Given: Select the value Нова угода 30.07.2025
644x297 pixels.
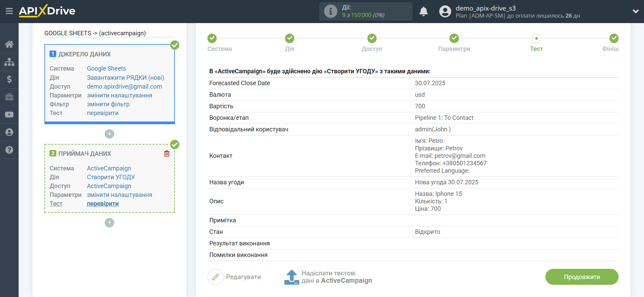Looking at the screenshot, I should (447, 182).
